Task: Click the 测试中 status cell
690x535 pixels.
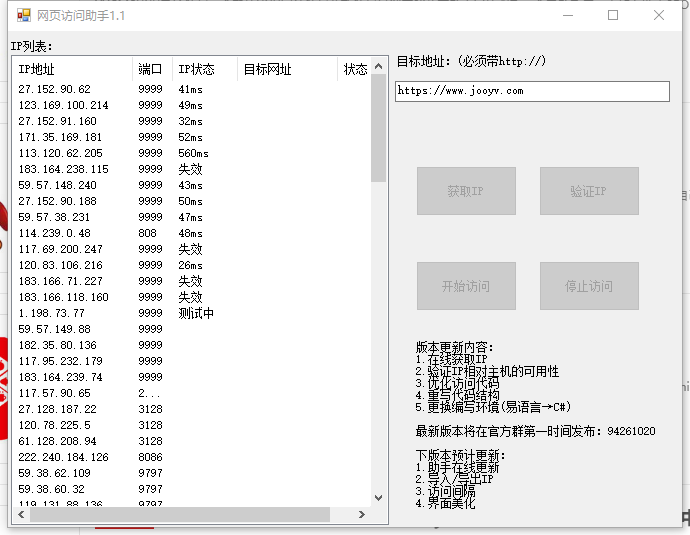Action: click(x=196, y=313)
